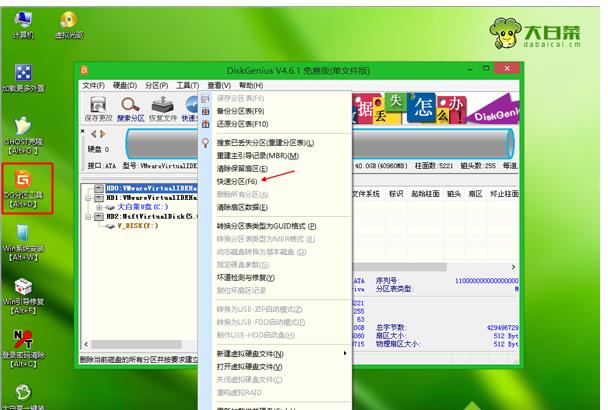Select V_DISK(Y:) partition in tree
The image size is (608, 410).
[x=138, y=226]
